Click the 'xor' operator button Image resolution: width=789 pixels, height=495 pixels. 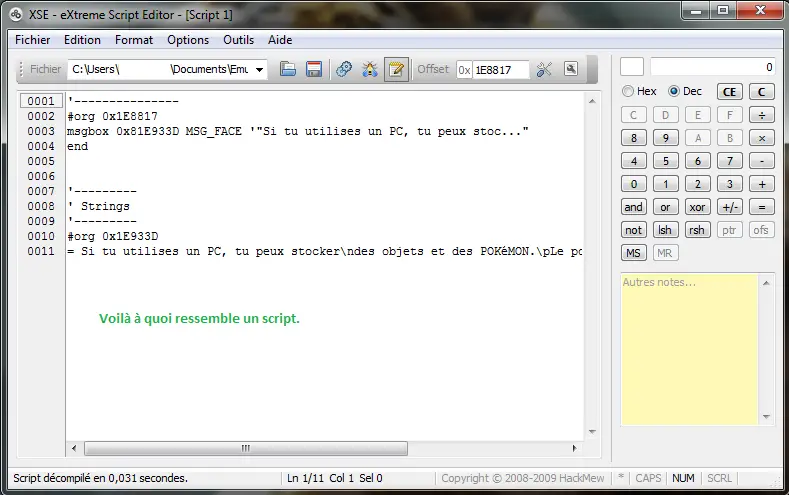tap(697, 207)
